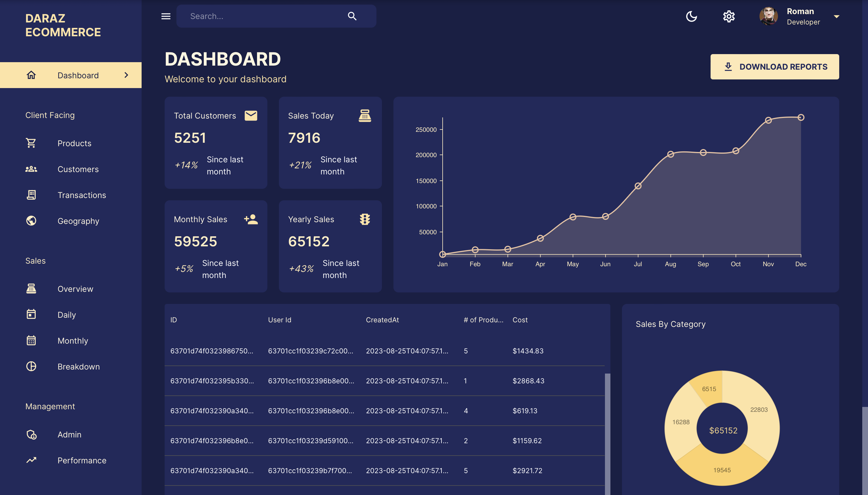Click the Overview point-of-sale icon
This screenshot has height=495, width=868.
tap(31, 289)
